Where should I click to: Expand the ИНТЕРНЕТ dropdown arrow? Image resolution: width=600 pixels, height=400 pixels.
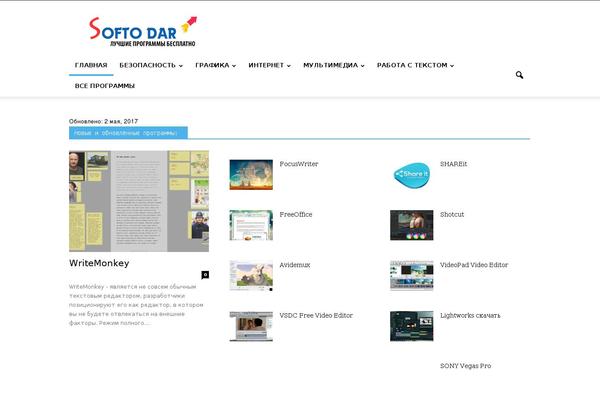[x=289, y=66]
